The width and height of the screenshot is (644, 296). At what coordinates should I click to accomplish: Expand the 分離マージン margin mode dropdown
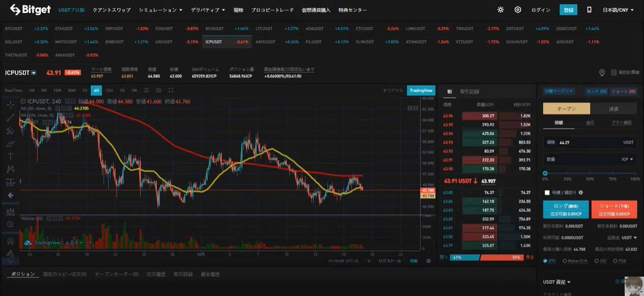tap(558, 91)
